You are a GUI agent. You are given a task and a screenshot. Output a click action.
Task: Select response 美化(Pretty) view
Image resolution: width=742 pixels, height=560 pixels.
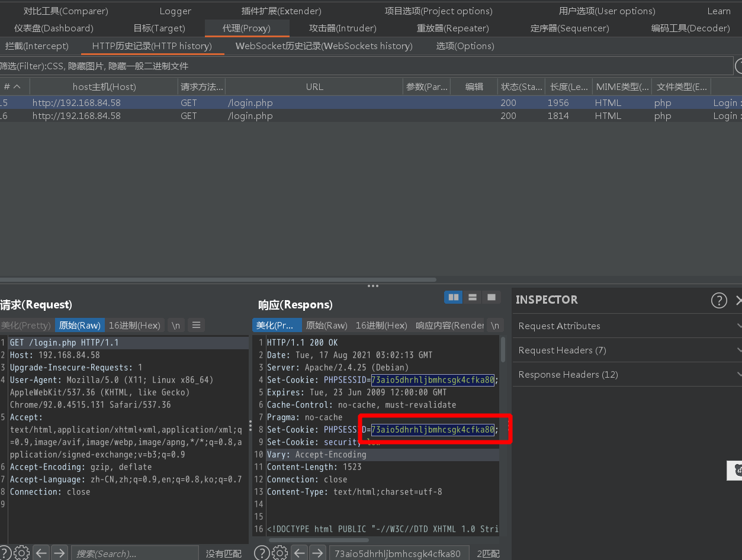(277, 325)
